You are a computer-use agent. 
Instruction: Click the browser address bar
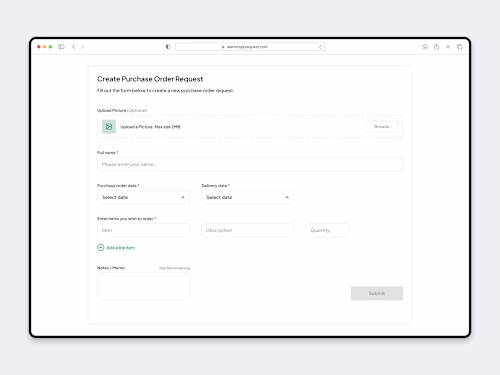250,47
